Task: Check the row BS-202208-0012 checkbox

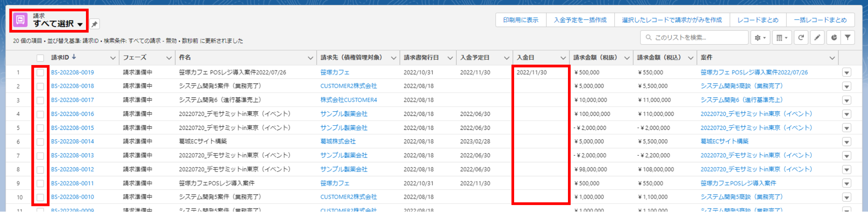Action: coord(40,170)
